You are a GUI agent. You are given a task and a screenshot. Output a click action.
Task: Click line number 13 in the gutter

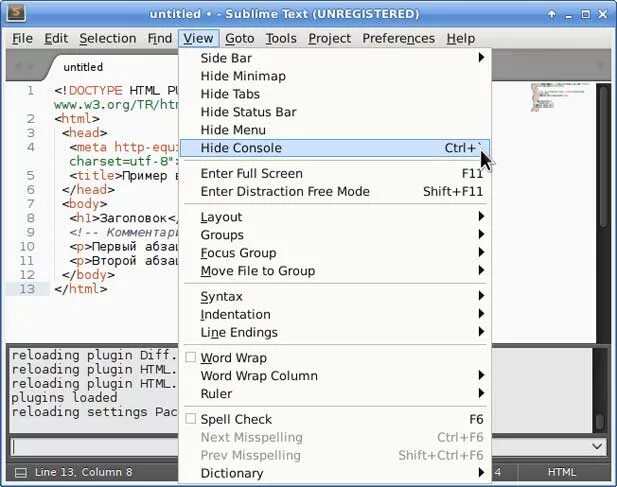click(27, 289)
